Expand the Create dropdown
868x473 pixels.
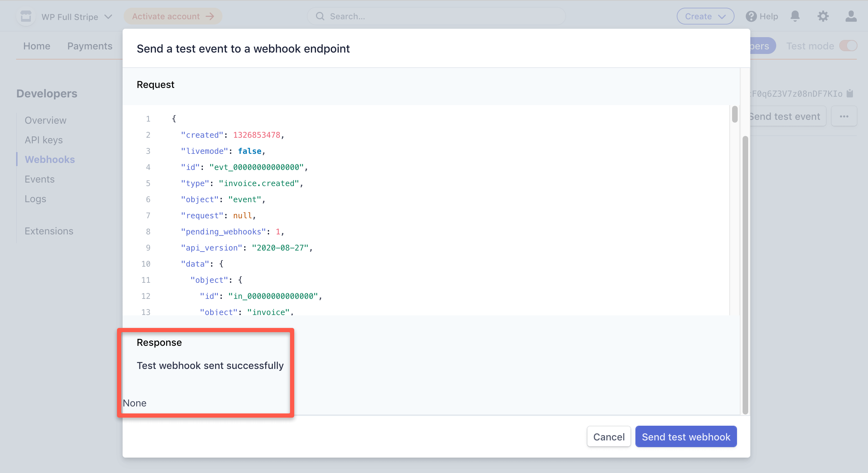(705, 16)
